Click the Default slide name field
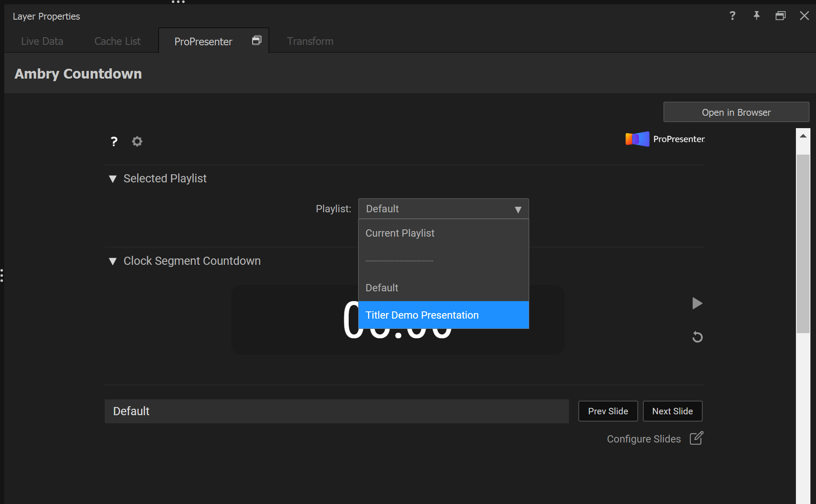Viewport: 816px width, 504px height. (x=336, y=411)
